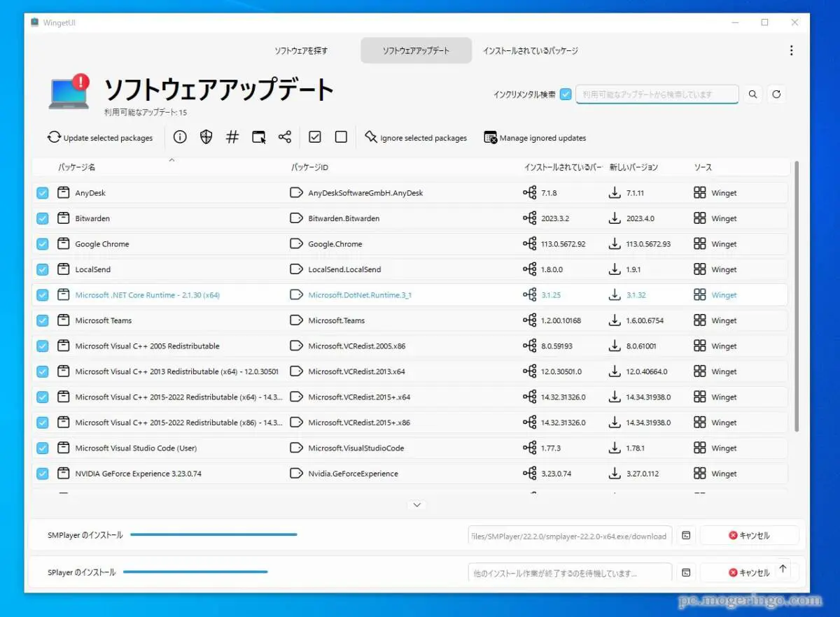840x617 pixels.
Task: Sort by パッケージID column header
Action: pos(310,168)
